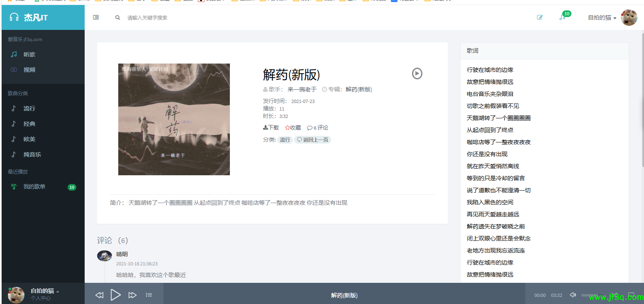Click the edit pencil icon in header
The image size is (644, 304).
pyautogui.click(x=539, y=17)
